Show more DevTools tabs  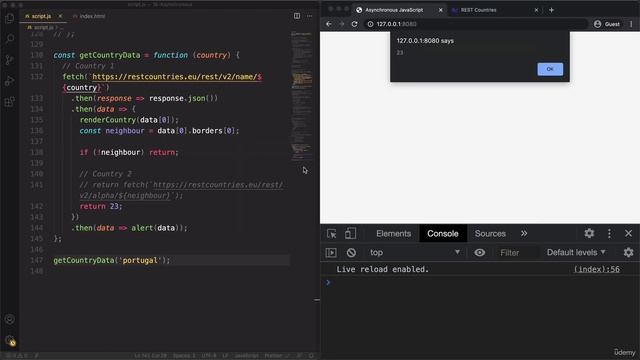(x=524, y=233)
